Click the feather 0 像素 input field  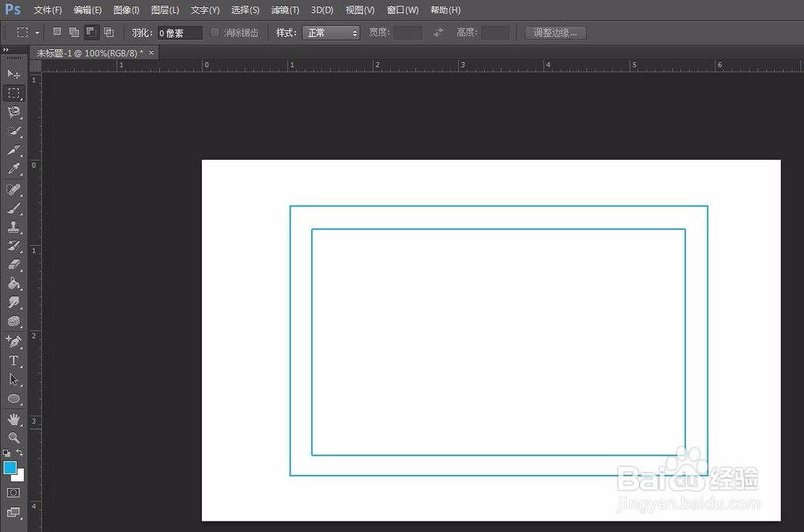180,33
